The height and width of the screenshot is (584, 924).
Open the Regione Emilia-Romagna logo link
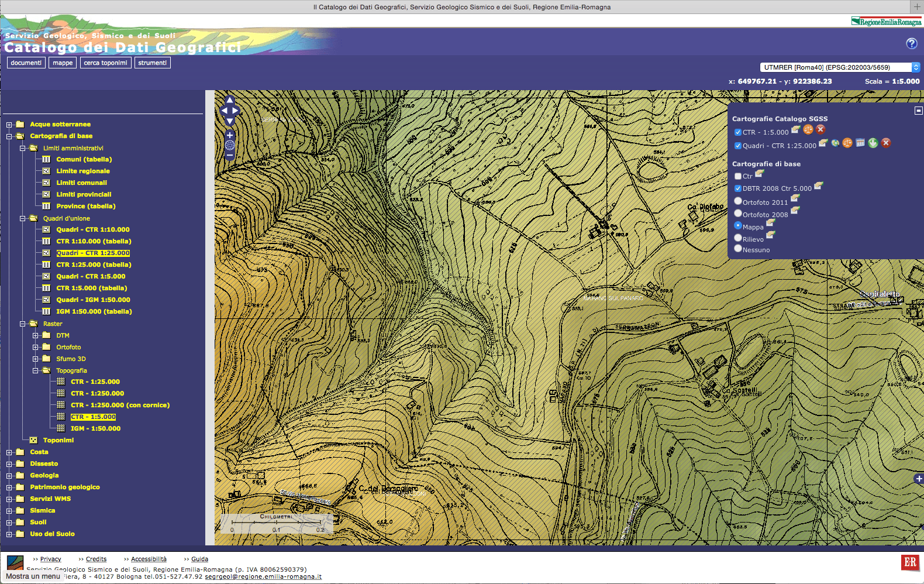tap(886, 22)
